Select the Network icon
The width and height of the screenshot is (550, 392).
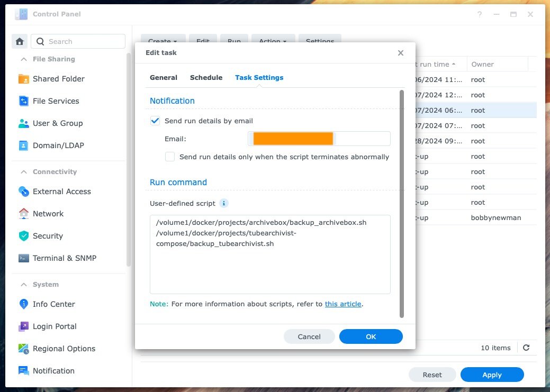(23, 214)
